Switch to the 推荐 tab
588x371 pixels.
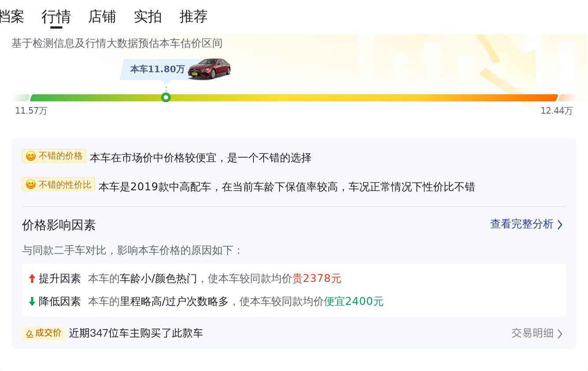tap(194, 17)
